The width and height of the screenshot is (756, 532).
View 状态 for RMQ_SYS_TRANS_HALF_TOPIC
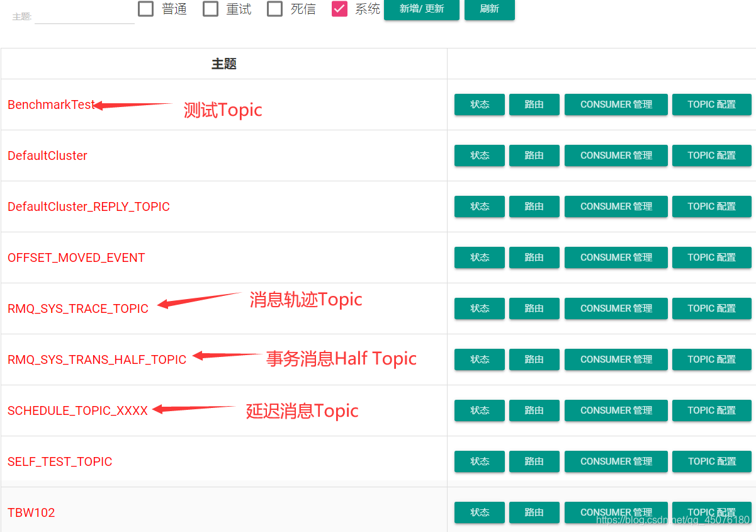click(x=480, y=359)
